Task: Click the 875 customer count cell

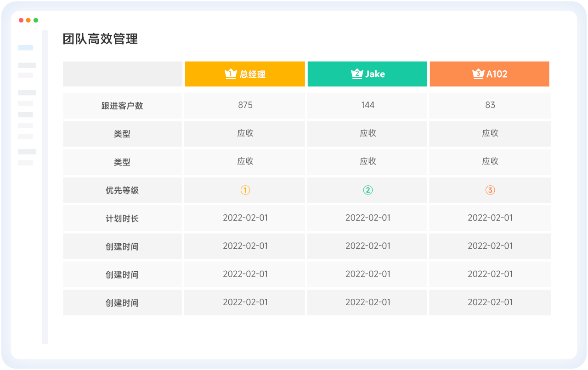Action: [x=245, y=105]
